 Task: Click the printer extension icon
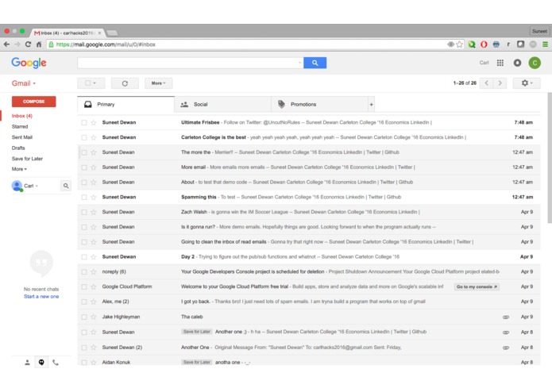pyautogui.click(x=496, y=44)
